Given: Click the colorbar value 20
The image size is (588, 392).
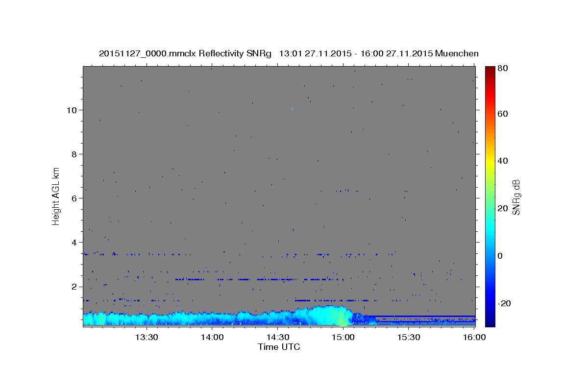Looking at the screenshot, I should point(504,208).
